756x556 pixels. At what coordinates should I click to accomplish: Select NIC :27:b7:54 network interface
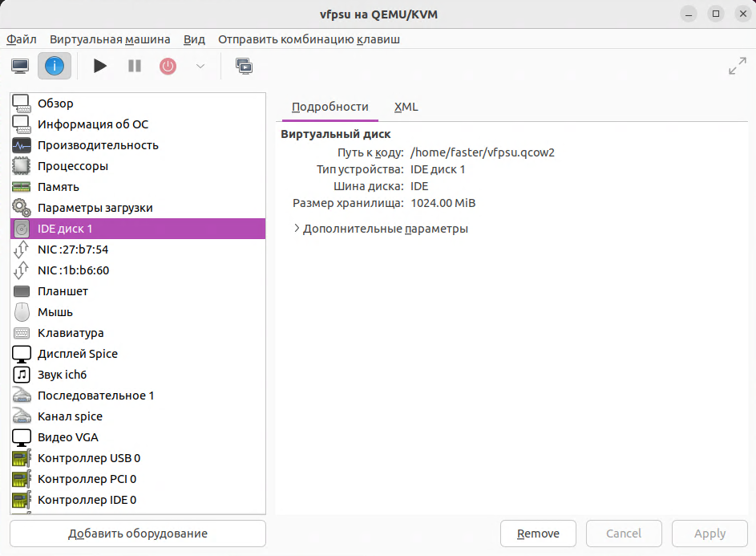coord(72,250)
